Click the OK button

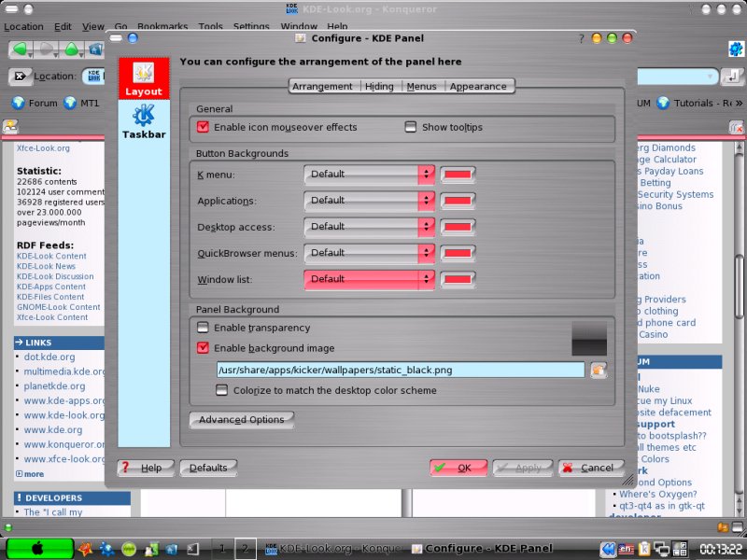(458, 468)
